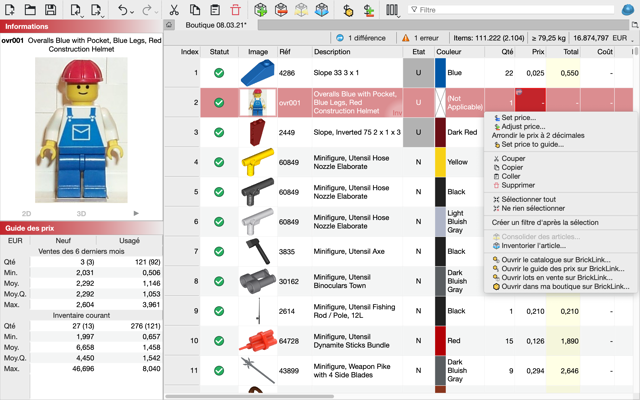Click the Blue color swatch in row 1

pyautogui.click(x=440, y=73)
